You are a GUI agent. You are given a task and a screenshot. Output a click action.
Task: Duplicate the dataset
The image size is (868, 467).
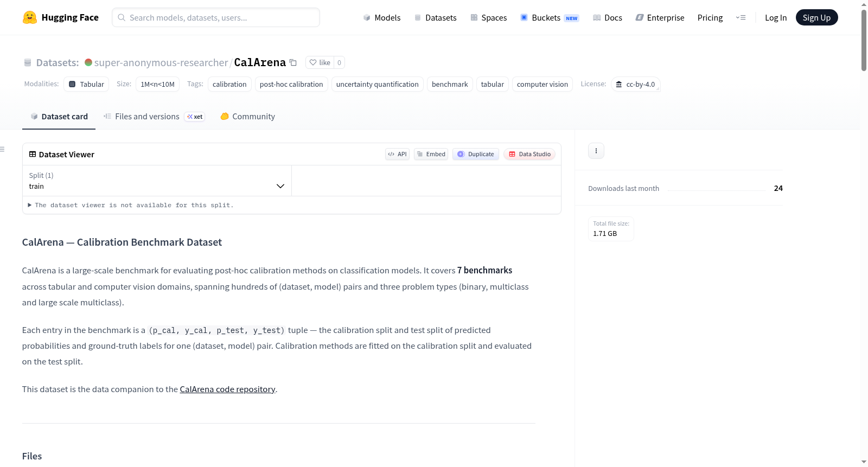pos(476,154)
